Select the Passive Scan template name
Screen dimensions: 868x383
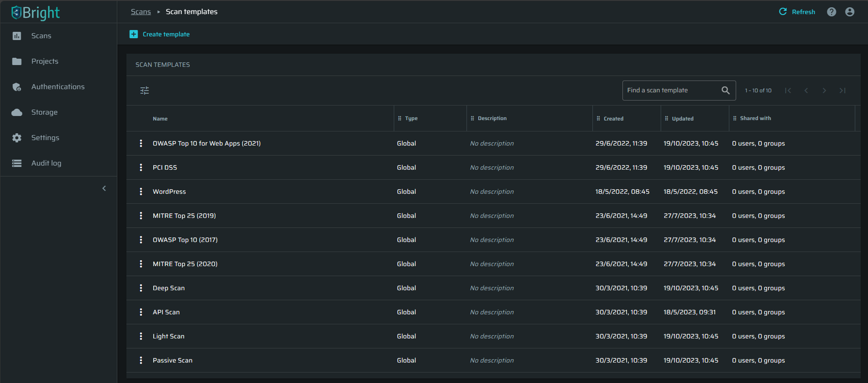pos(172,360)
